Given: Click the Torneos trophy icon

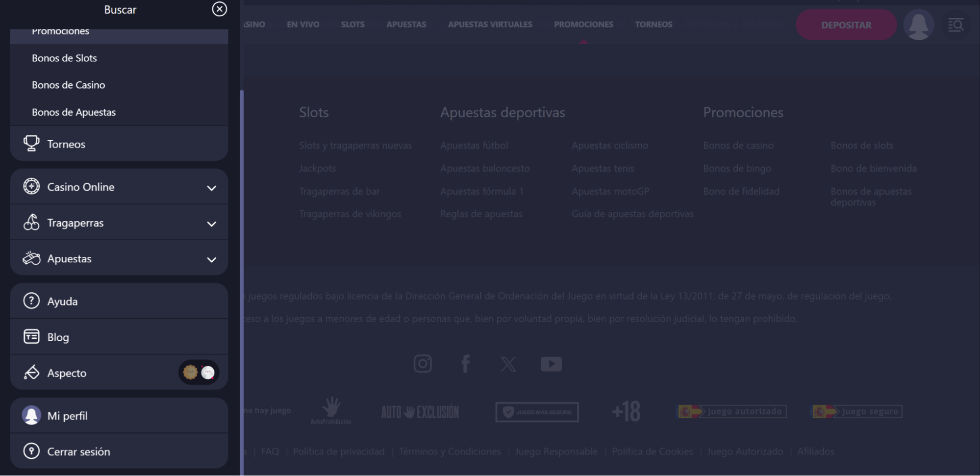Looking at the screenshot, I should 31,144.
